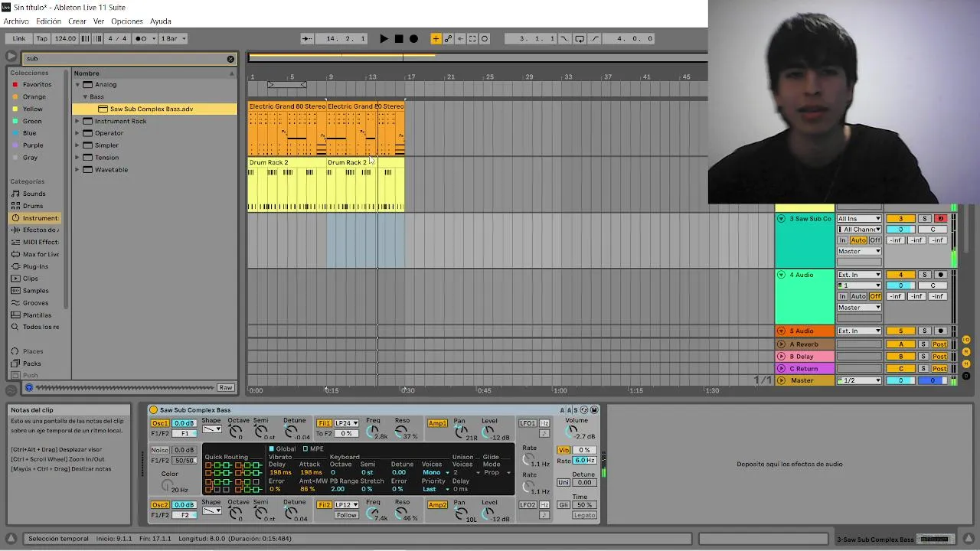Expand the Instrument Rack folder
980x551 pixels.
click(77, 121)
